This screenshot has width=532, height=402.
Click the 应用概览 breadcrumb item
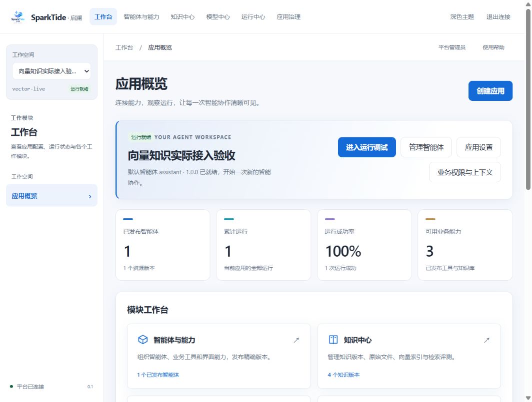160,47
